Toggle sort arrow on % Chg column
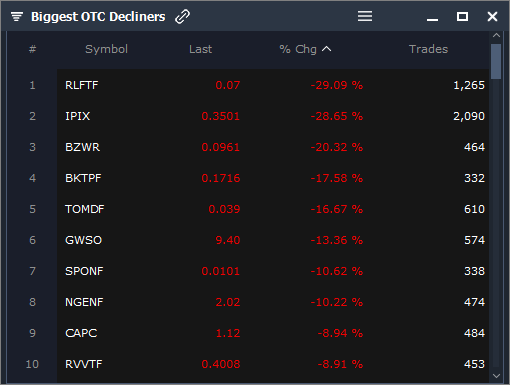 [x=327, y=49]
